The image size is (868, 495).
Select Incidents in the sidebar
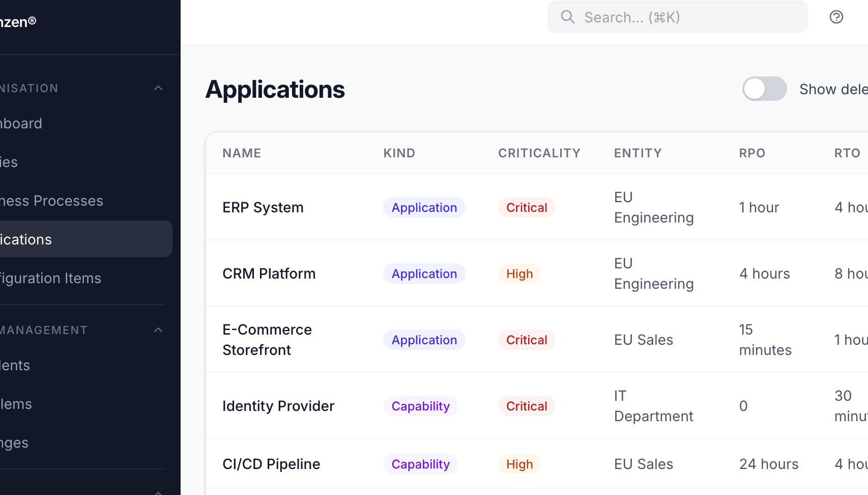(15, 365)
